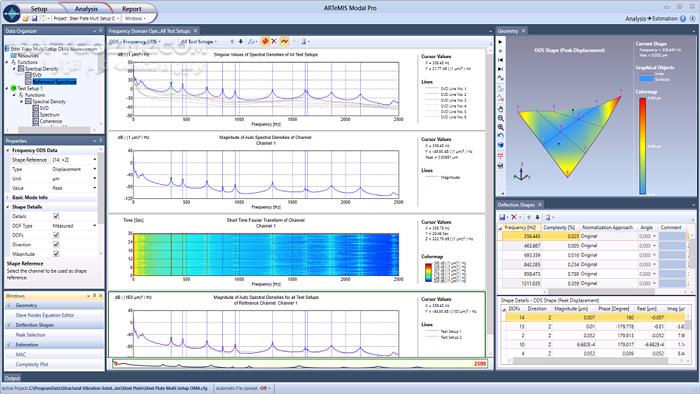Toggle Estimation in the Windows list

54,345
